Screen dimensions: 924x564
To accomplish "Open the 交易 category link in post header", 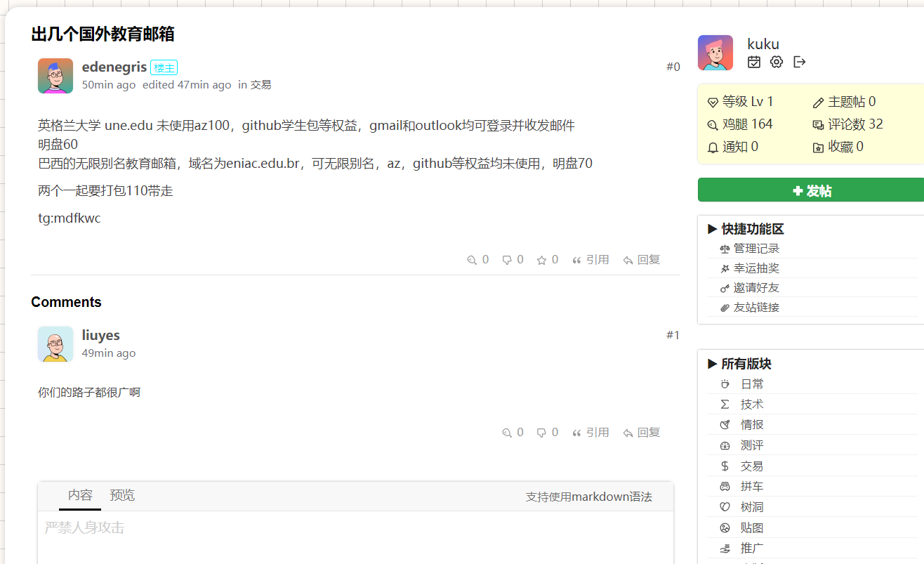I will (x=261, y=85).
